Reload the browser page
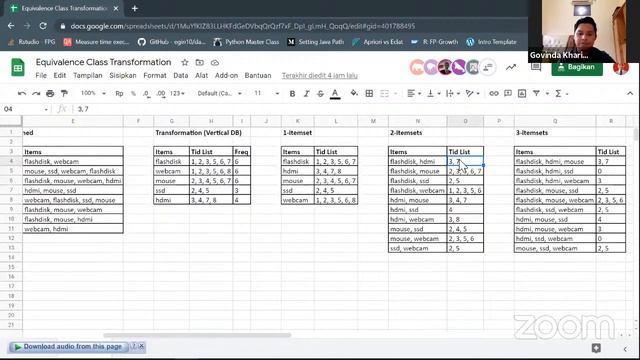640x360 pixels. pyautogui.click(x=43, y=26)
